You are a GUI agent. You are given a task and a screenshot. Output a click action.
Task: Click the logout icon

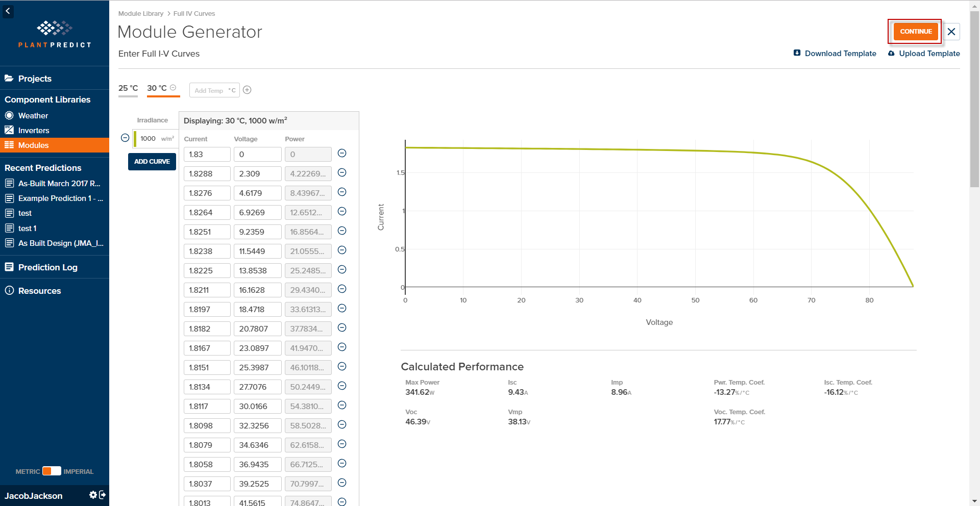(102, 495)
